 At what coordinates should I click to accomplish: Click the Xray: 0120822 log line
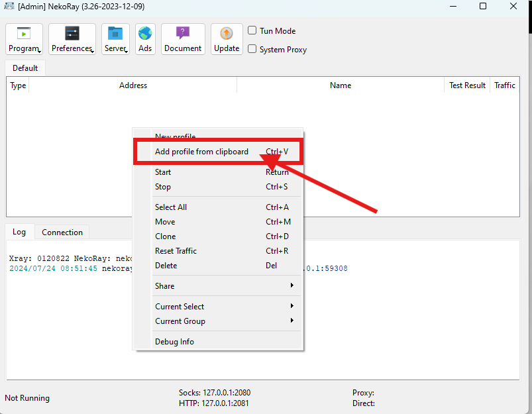71,258
